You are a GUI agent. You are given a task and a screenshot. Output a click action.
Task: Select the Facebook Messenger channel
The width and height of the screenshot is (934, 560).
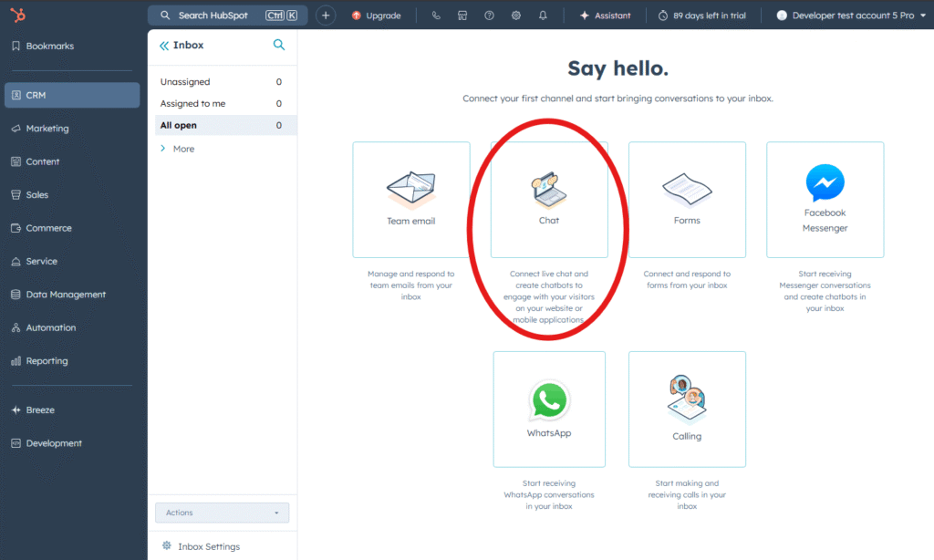825,199
